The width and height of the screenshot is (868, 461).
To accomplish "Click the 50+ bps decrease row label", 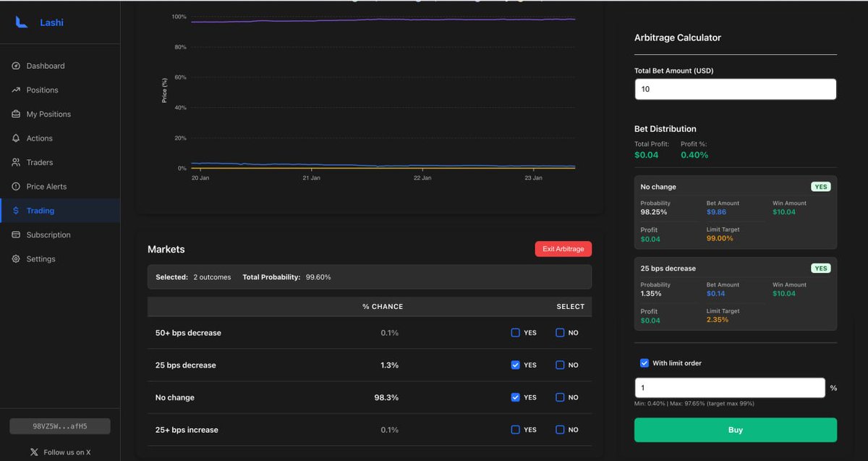I will tap(188, 333).
